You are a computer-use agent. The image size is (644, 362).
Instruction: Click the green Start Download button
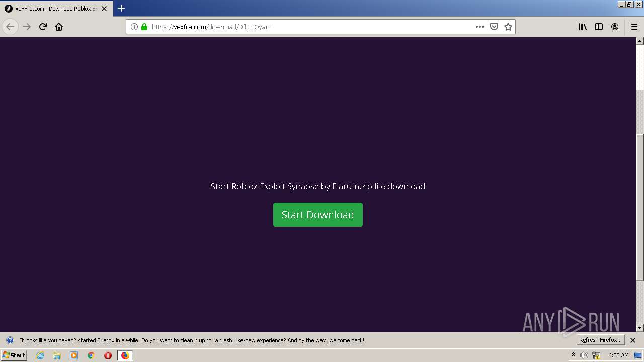point(317,215)
